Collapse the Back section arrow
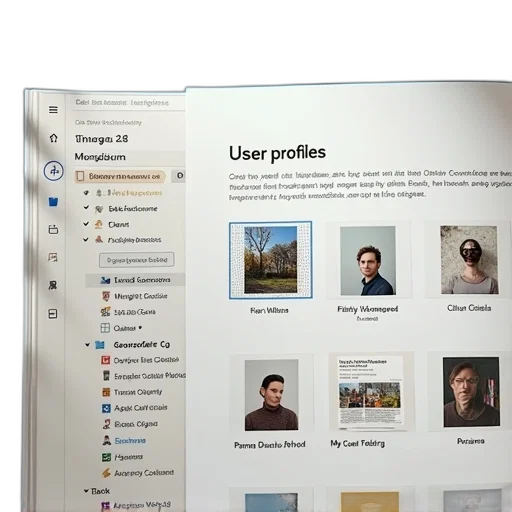Viewport: 512px width, 512px height. [x=86, y=491]
